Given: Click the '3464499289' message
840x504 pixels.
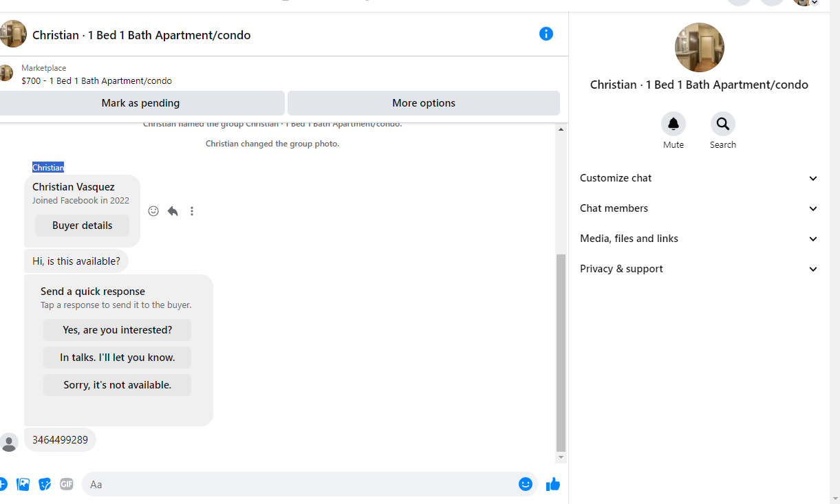Looking at the screenshot, I should [x=60, y=440].
